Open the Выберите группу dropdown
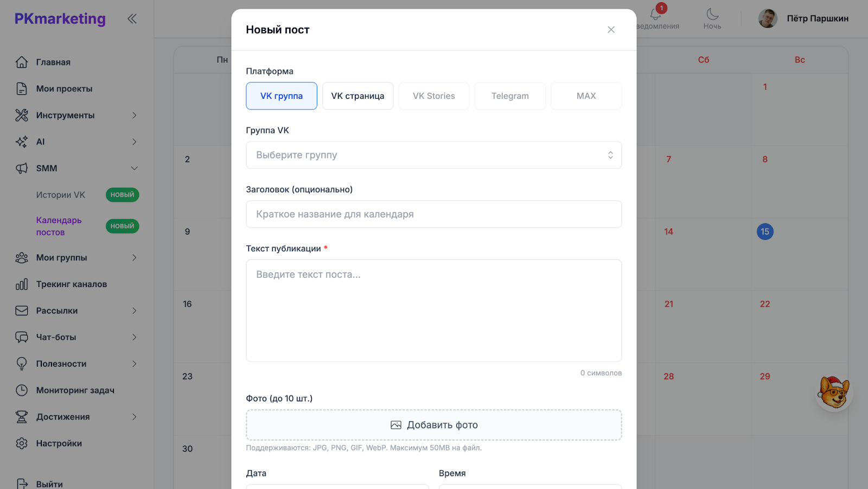 coord(434,155)
